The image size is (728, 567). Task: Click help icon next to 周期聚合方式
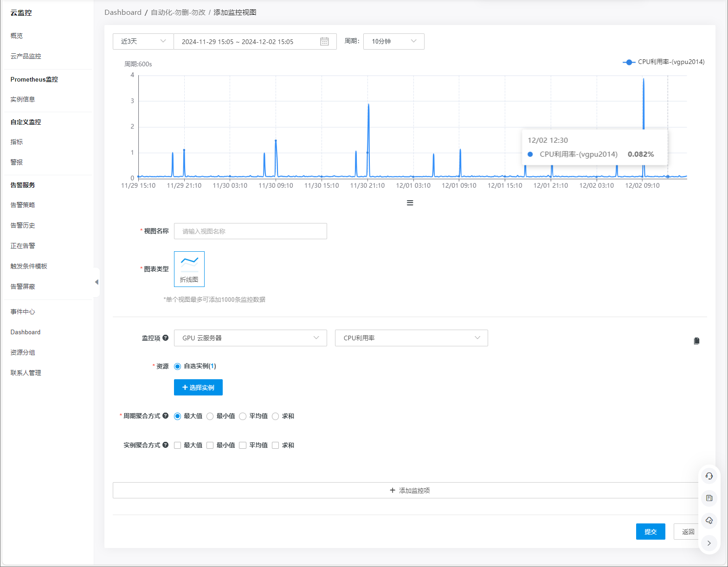pos(166,416)
